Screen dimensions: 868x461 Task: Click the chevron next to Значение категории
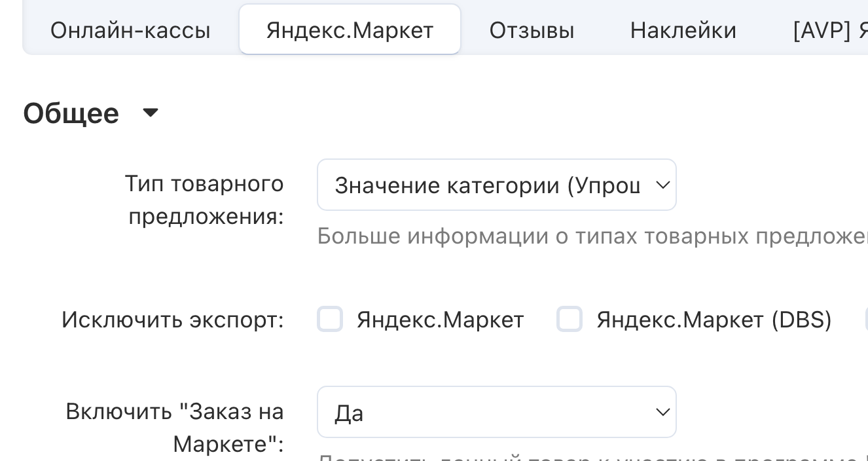click(x=662, y=185)
